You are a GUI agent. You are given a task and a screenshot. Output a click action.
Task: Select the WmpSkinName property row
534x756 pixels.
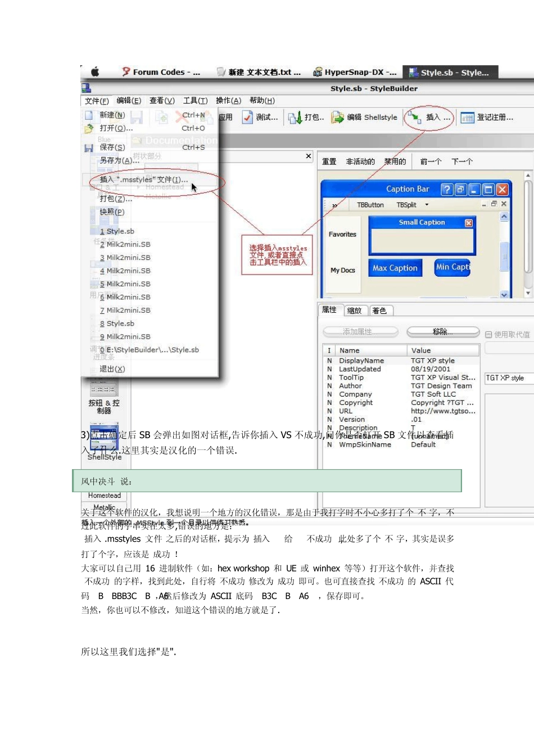pyautogui.click(x=401, y=445)
